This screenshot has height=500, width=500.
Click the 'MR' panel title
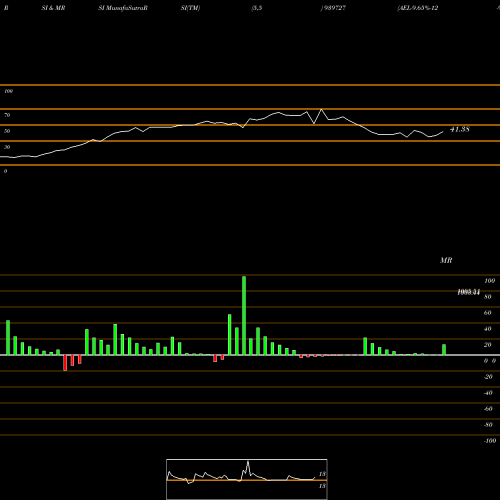coord(446,260)
